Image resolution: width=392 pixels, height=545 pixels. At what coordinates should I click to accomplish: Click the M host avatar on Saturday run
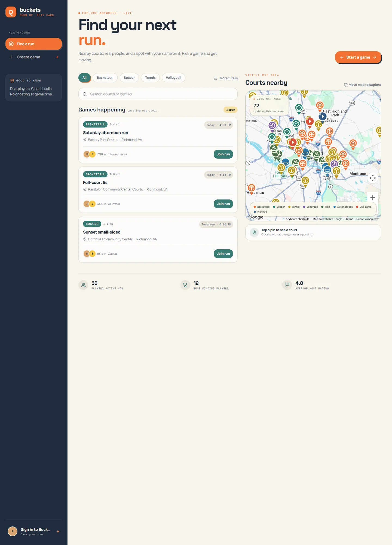pos(87,154)
